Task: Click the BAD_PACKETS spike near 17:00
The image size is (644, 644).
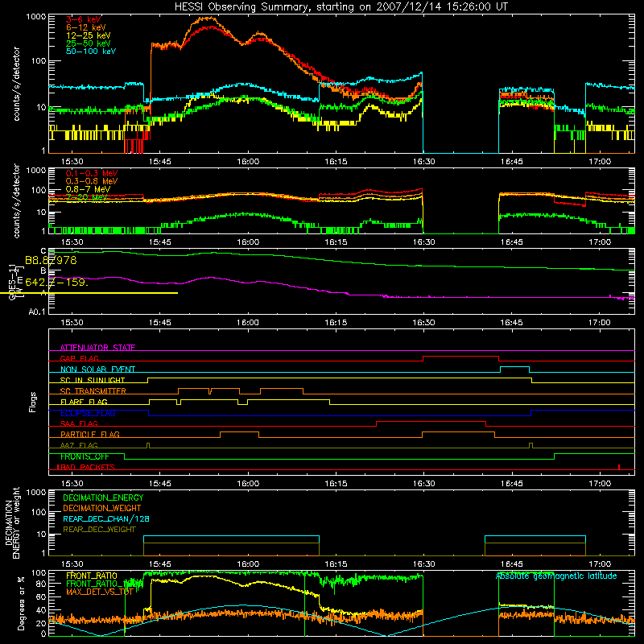Action: point(619,467)
